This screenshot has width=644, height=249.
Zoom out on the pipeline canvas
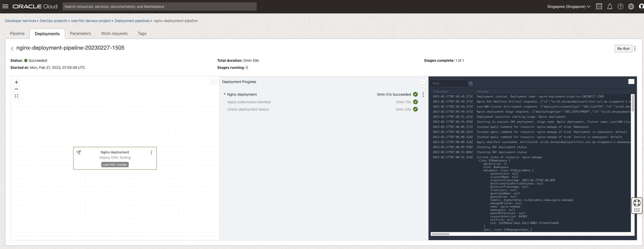16,89
